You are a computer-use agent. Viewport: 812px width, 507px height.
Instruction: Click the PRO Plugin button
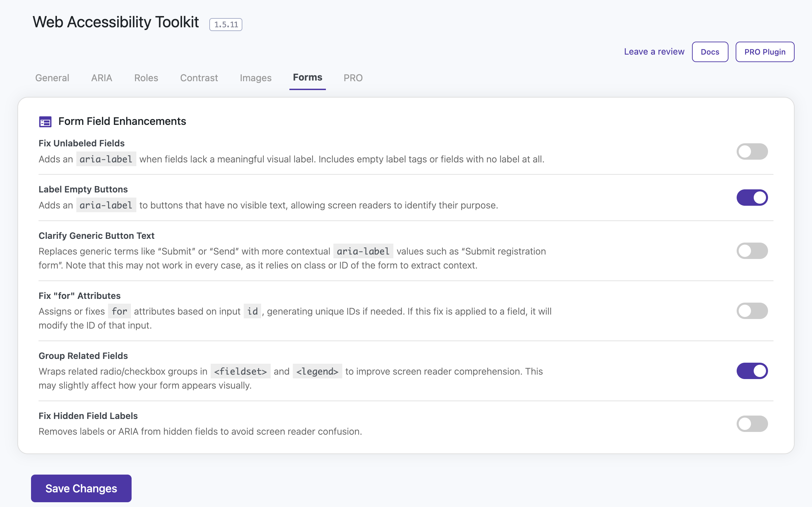coord(765,52)
